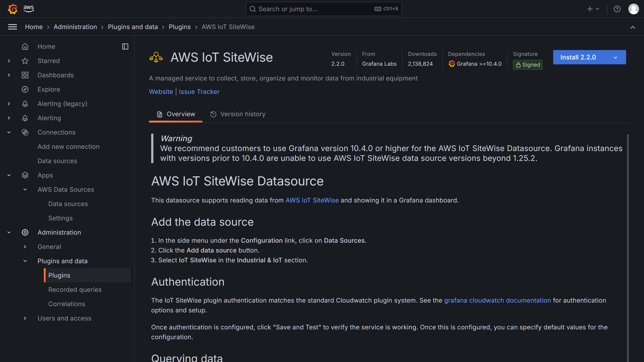Click the Explore sidebar label
The width and height of the screenshot is (644, 362).
(49, 89)
